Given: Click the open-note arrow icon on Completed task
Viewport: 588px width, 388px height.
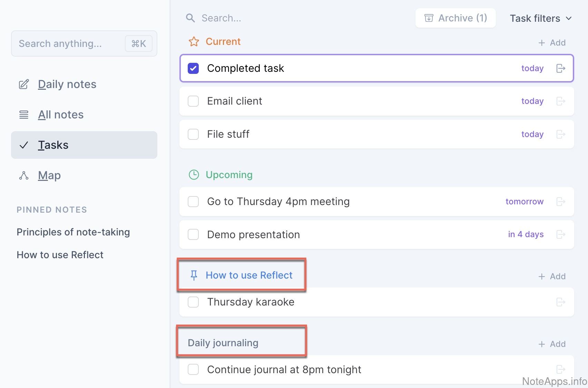Looking at the screenshot, I should pyautogui.click(x=561, y=68).
